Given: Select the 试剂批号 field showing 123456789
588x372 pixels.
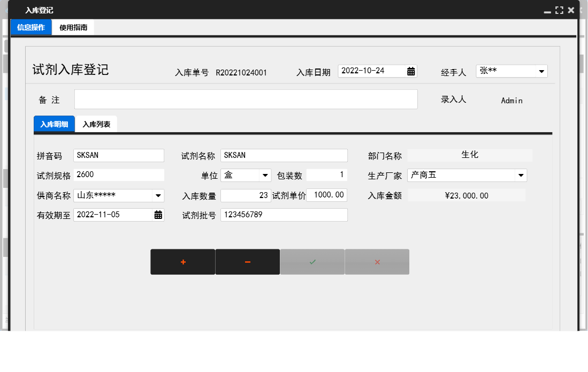Looking at the screenshot, I should 284,214.
